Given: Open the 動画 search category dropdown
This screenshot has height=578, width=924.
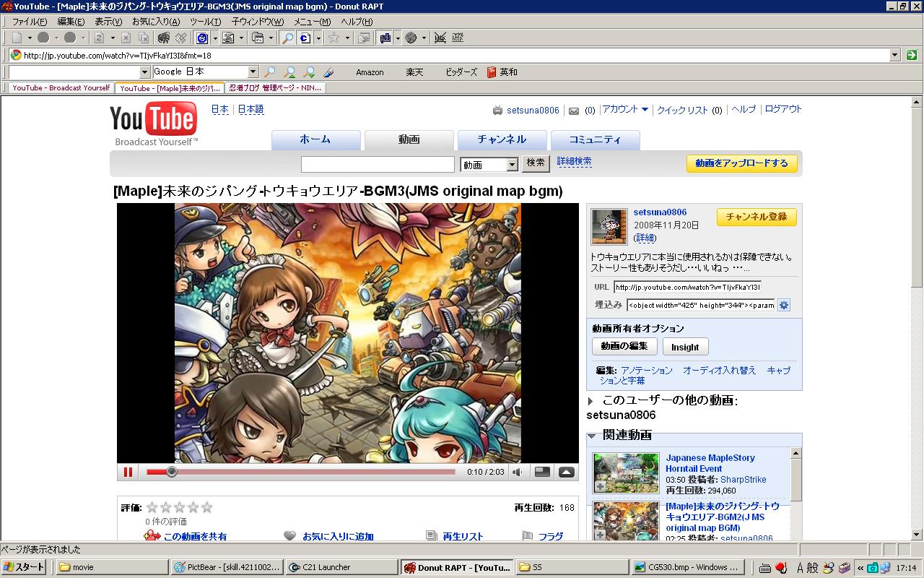Looking at the screenshot, I should click(489, 165).
